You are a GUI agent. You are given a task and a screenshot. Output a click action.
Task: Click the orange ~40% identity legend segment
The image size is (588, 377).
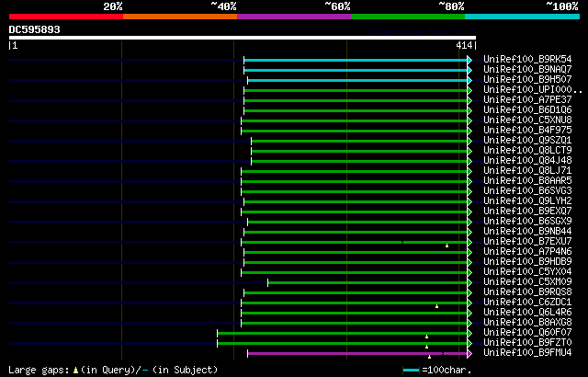pyautogui.click(x=180, y=17)
